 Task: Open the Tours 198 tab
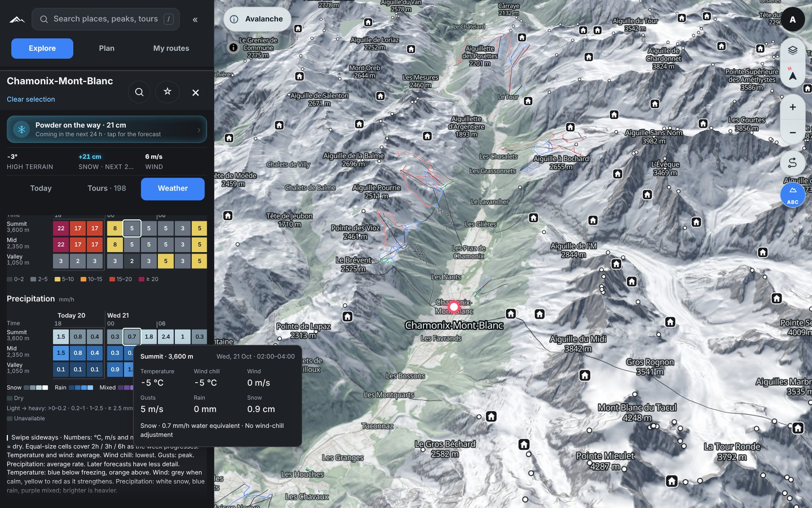(107, 188)
